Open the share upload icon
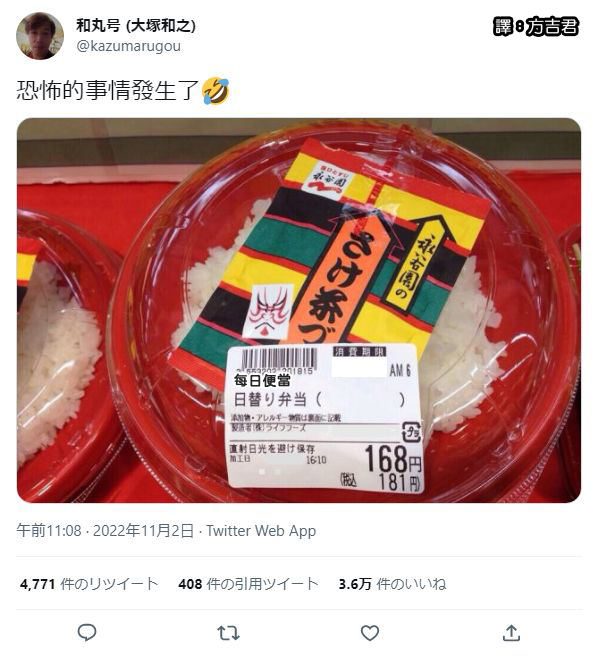The image size is (598, 656). 511,633
